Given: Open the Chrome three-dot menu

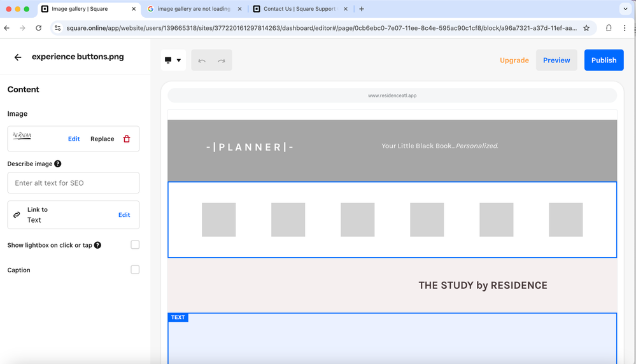Looking at the screenshot, I should tap(625, 28).
